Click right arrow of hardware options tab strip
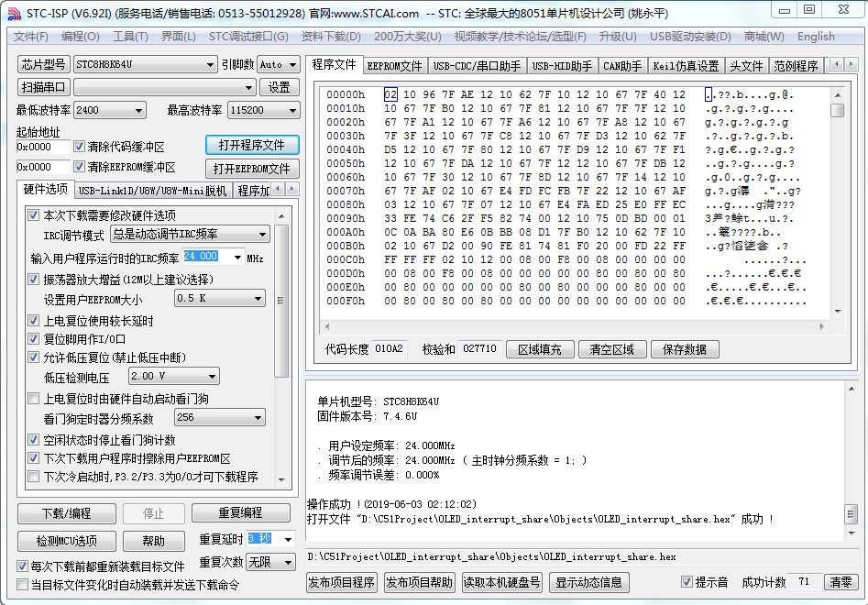The width and height of the screenshot is (868, 605). [291, 190]
